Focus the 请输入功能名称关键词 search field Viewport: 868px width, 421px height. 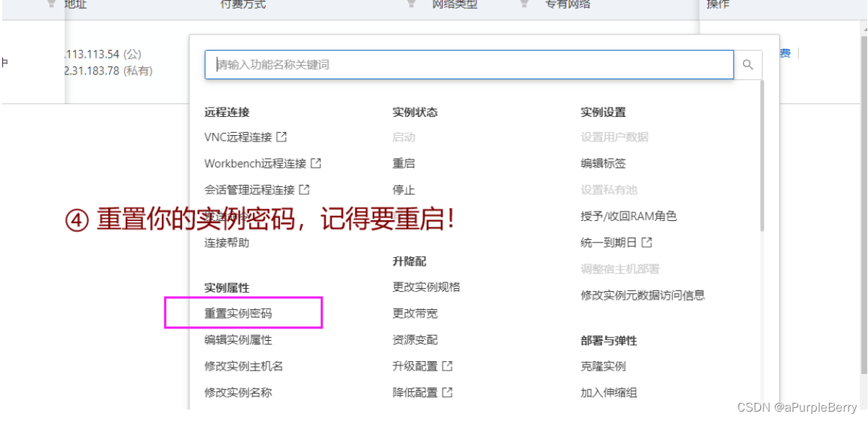(469, 65)
